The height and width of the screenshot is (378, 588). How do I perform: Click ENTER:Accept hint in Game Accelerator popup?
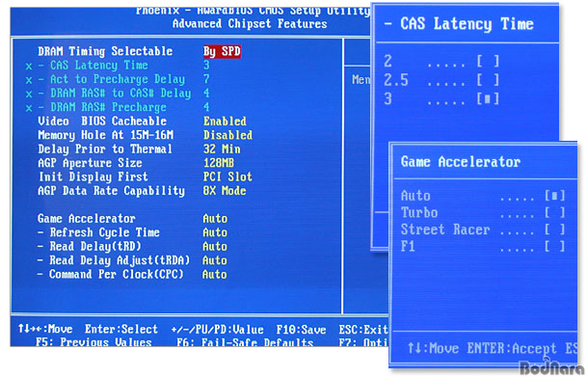click(512, 349)
